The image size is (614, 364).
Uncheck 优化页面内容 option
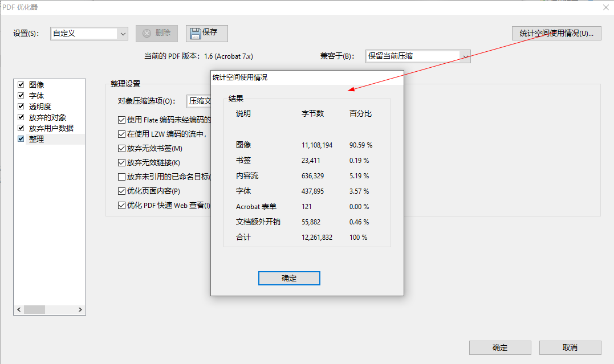[x=121, y=191]
